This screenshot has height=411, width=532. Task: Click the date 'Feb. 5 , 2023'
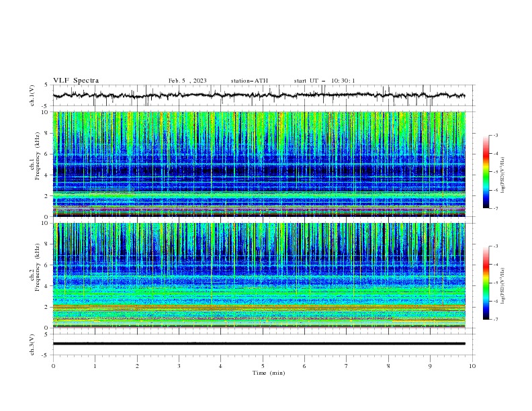pos(187,81)
